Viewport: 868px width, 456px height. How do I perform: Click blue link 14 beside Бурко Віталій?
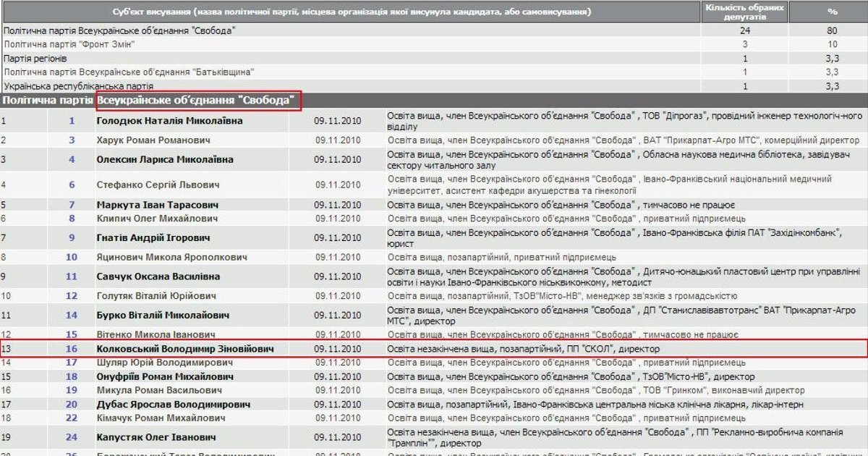(x=72, y=315)
